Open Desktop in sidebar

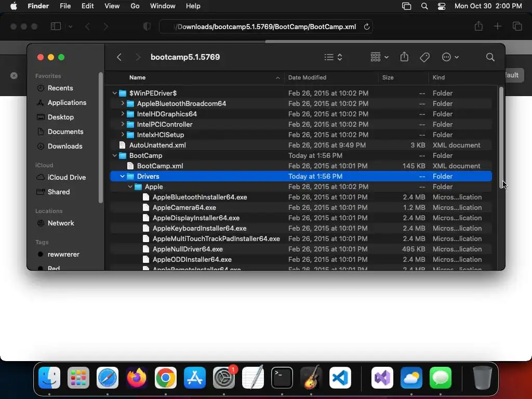tap(61, 117)
